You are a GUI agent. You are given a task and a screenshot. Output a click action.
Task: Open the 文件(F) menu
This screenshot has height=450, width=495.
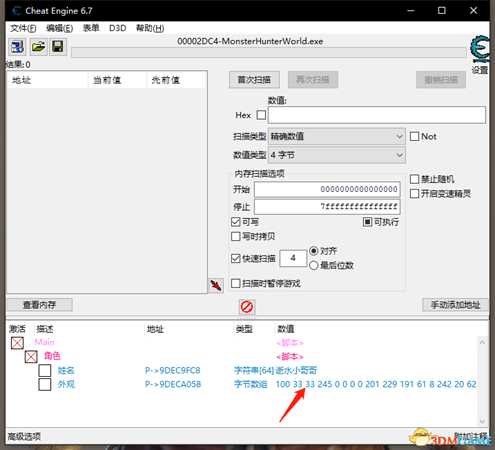pos(23,28)
